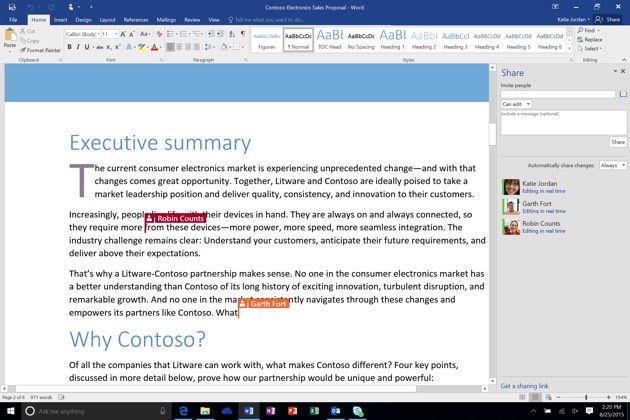
Task: Apply strikethrough formatting
Action: pyautogui.click(x=99, y=47)
